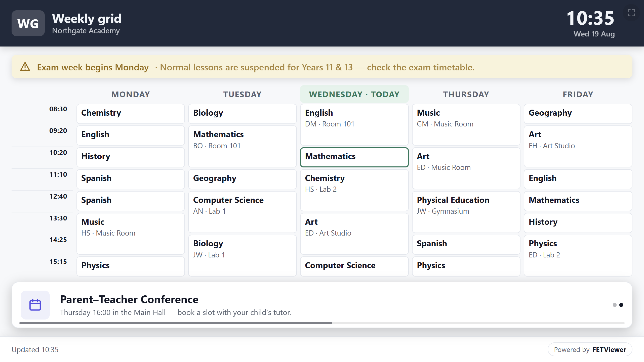Select the first carousel dot indicator
The width and height of the screenshot is (644, 362).
(615, 305)
